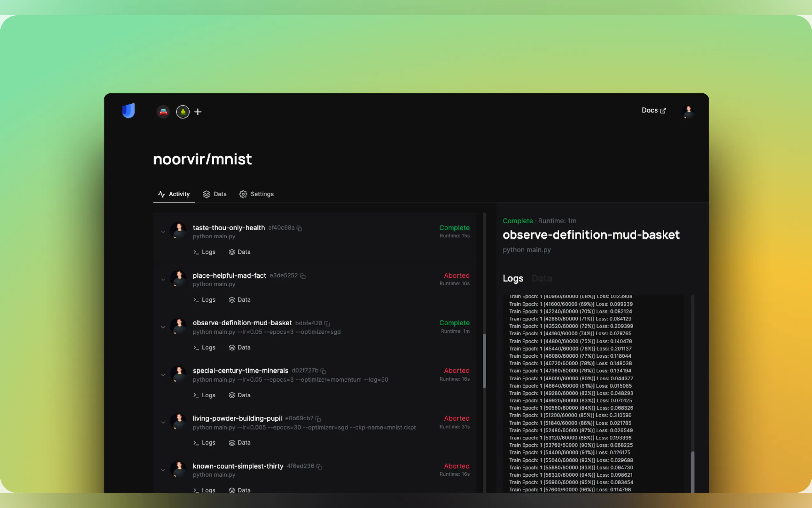The height and width of the screenshot is (508, 812).
Task: Open Data for taste-thou-only-health run
Action: click(239, 252)
